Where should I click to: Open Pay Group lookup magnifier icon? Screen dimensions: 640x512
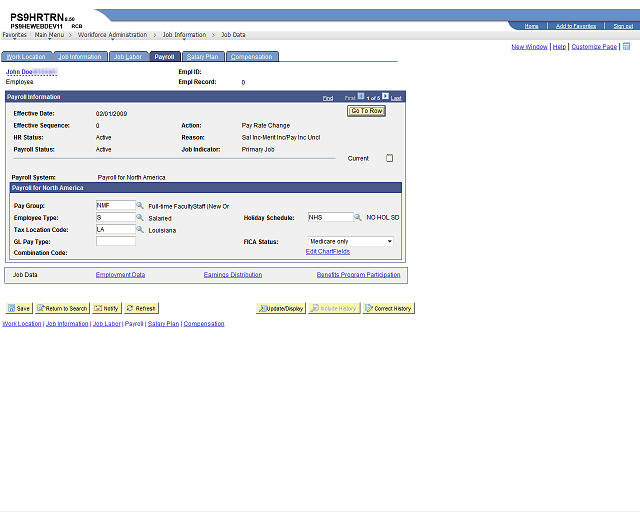[x=140, y=205]
